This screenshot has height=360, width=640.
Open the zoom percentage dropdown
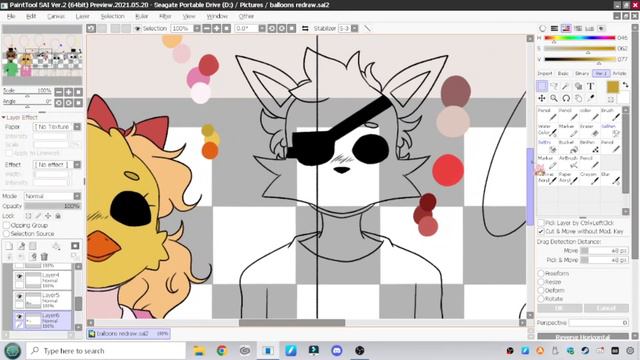click(197, 28)
